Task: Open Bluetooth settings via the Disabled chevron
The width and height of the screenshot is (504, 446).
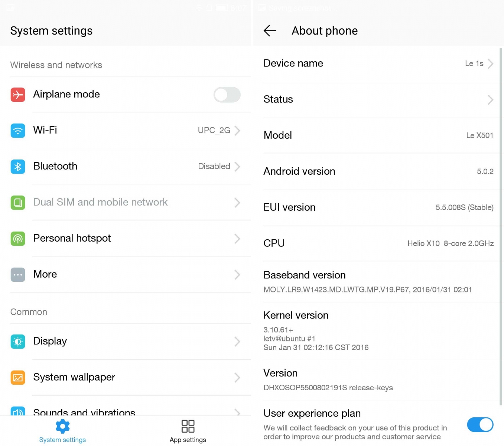Action: click(238, 167)
